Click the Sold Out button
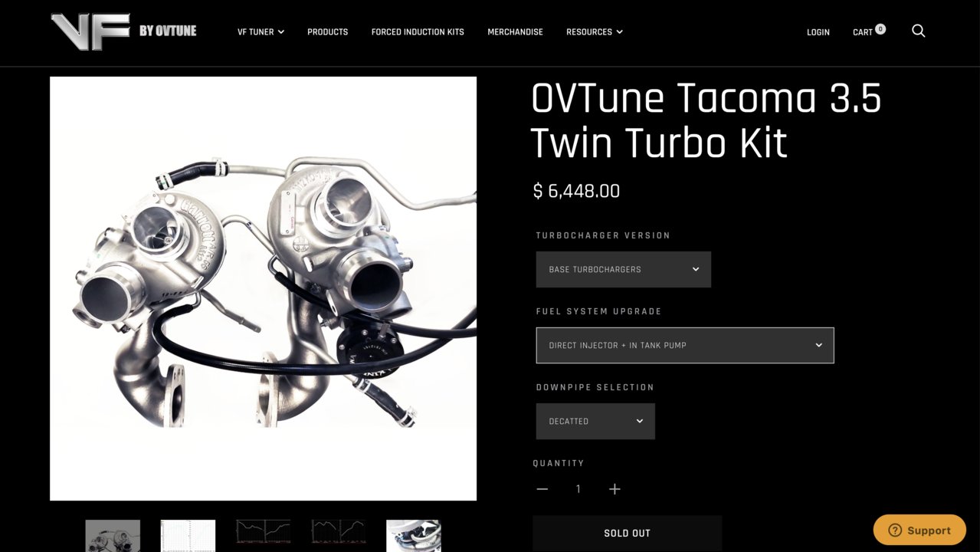 click(x=627, y=533)
